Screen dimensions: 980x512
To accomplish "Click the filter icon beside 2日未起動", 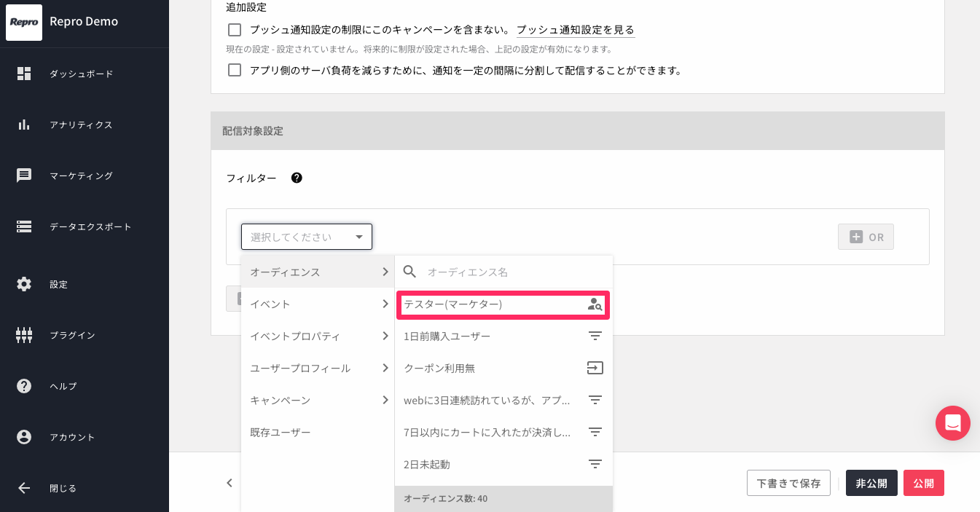I will click(x=595, y=465).
